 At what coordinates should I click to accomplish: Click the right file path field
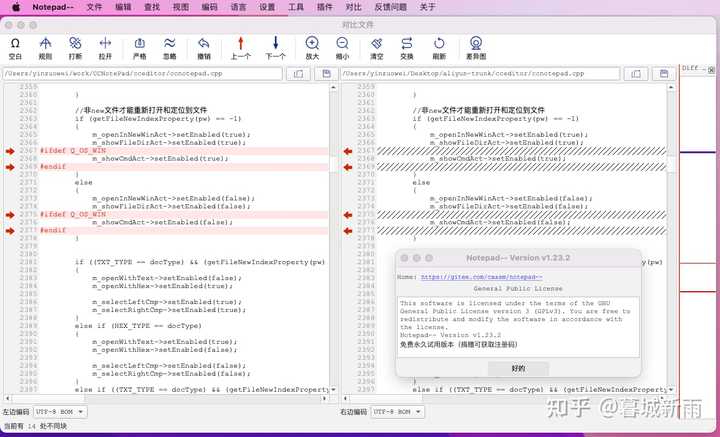480,73
